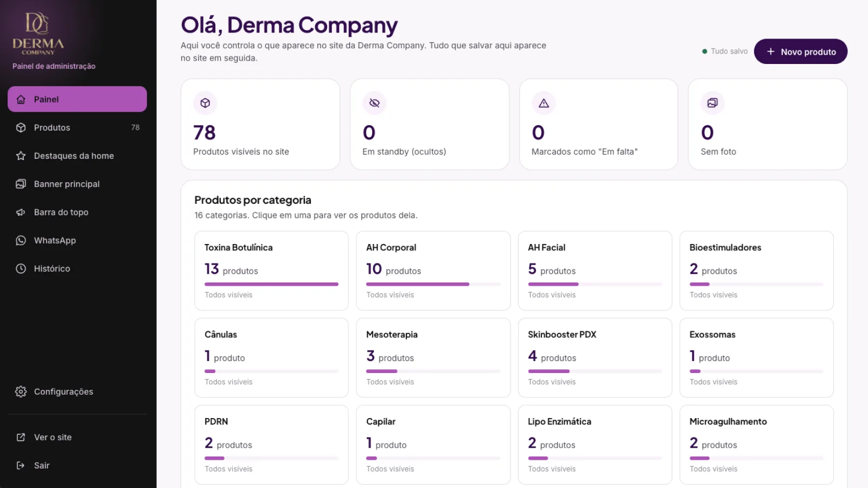The image size is (868, 488).
Task: Open the Capilar category card
Action: 433,445
